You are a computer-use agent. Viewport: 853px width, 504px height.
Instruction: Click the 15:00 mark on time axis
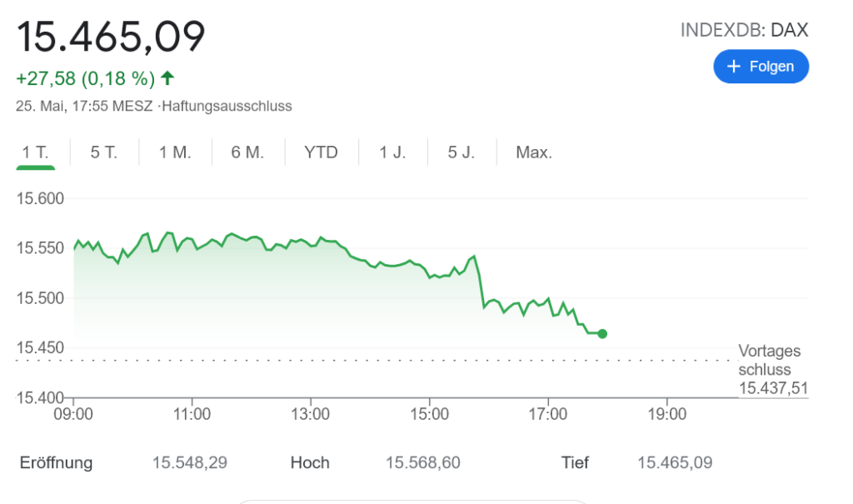click(429, 414)
